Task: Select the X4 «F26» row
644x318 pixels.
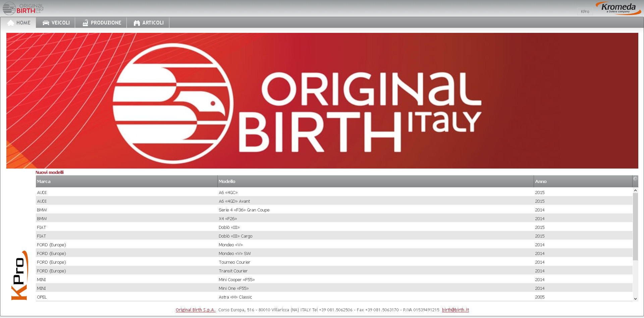Action: pyautogui.click(x=334, y=218)
